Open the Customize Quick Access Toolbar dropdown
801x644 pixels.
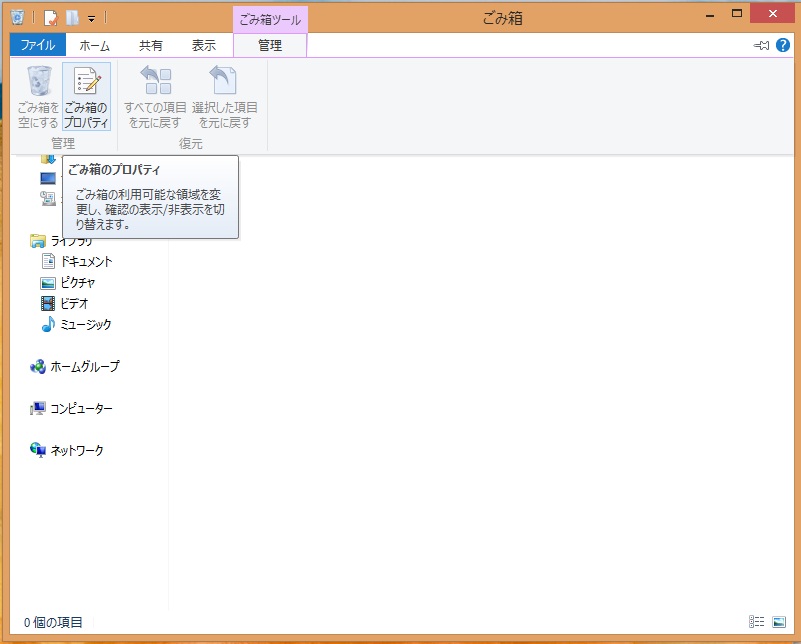[91, 18]
